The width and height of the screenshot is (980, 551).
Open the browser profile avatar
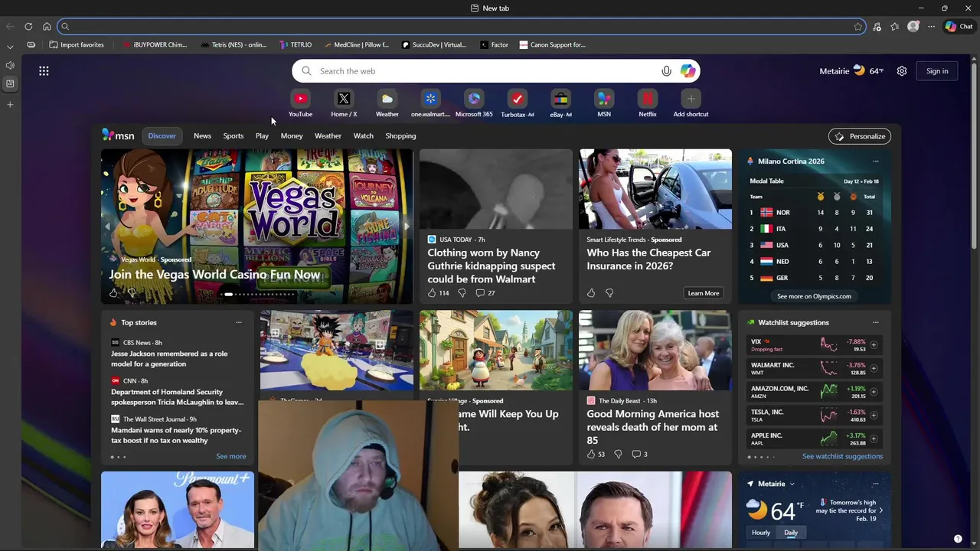point(913,26)
